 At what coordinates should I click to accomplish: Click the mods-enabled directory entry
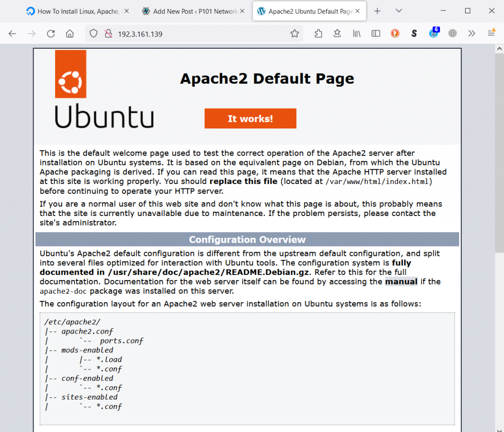click(x=87, y=350)
